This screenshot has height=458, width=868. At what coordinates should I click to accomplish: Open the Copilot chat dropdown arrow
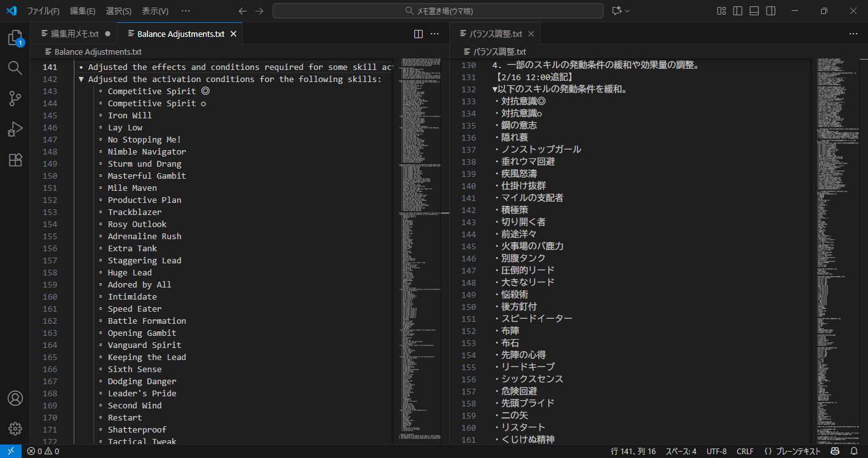pyautogui.click(x=628, y=11)
